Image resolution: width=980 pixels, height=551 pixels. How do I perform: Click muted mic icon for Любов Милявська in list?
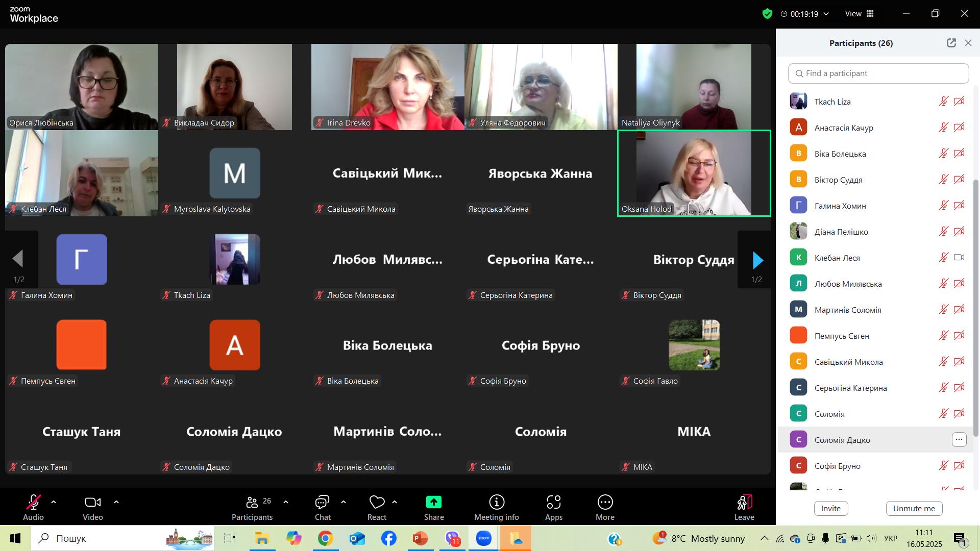(943, 284)
